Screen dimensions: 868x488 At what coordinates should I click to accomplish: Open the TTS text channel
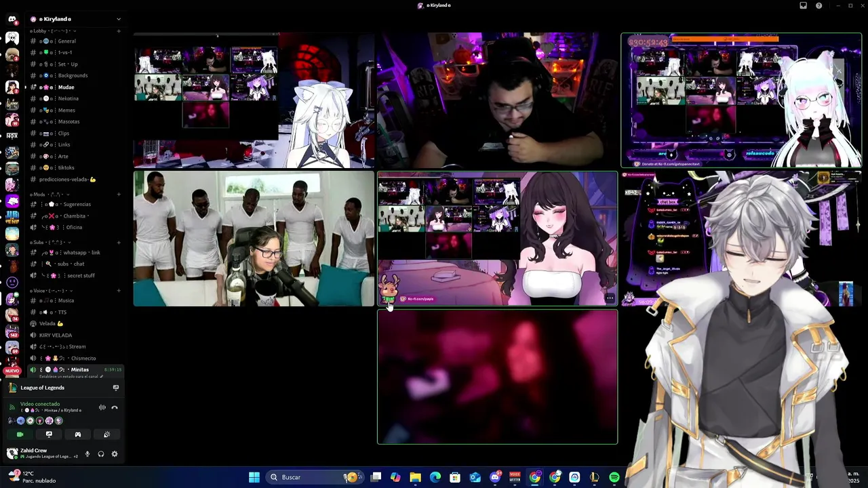click(75, 312)
